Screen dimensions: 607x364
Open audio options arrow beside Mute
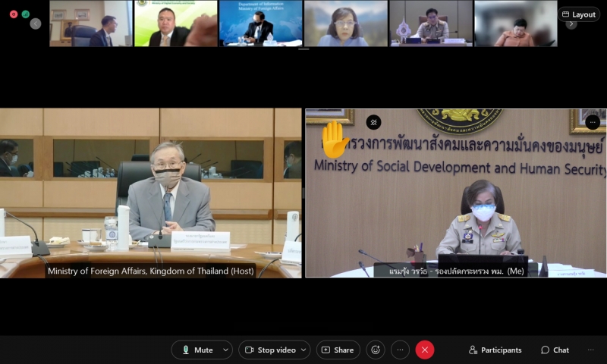225,350
